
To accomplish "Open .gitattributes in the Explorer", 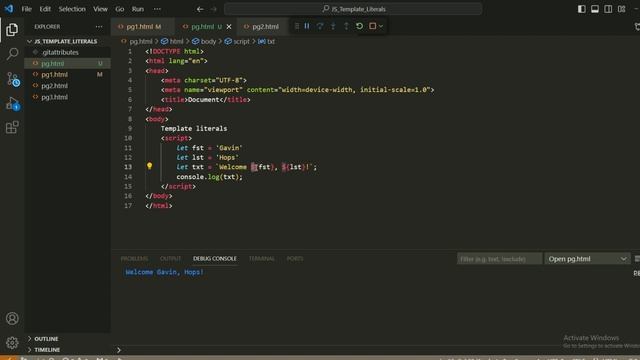I will tap(67, 52).
